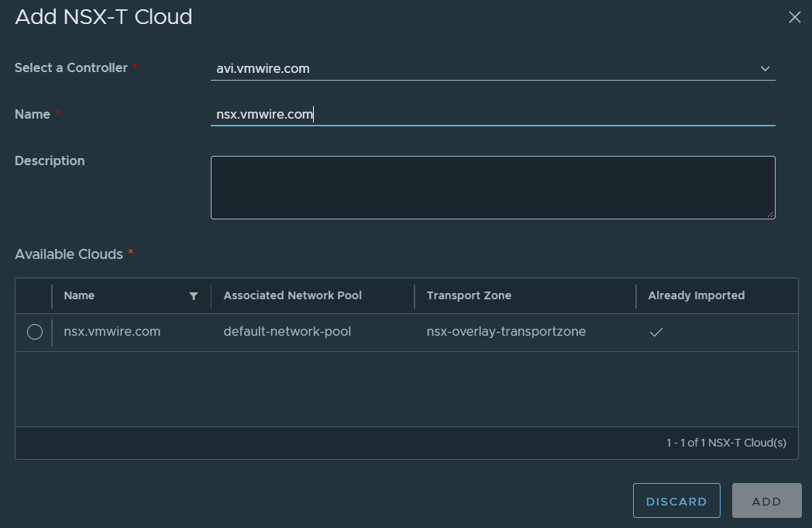Click the Transport Zone column header

click(x=469, y=295)
